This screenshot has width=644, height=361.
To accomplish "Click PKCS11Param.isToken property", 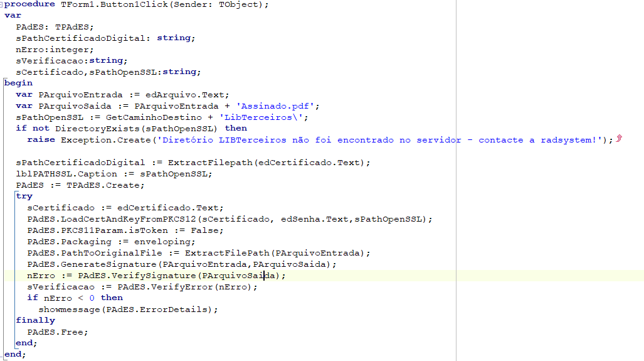I will tap(115, 230).
